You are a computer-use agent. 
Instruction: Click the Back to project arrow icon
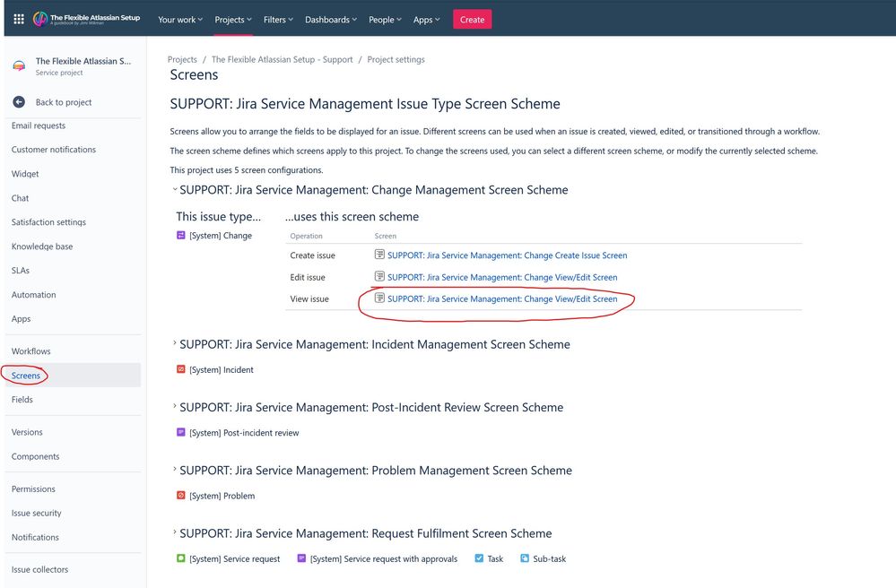click(x=19, y=101)
